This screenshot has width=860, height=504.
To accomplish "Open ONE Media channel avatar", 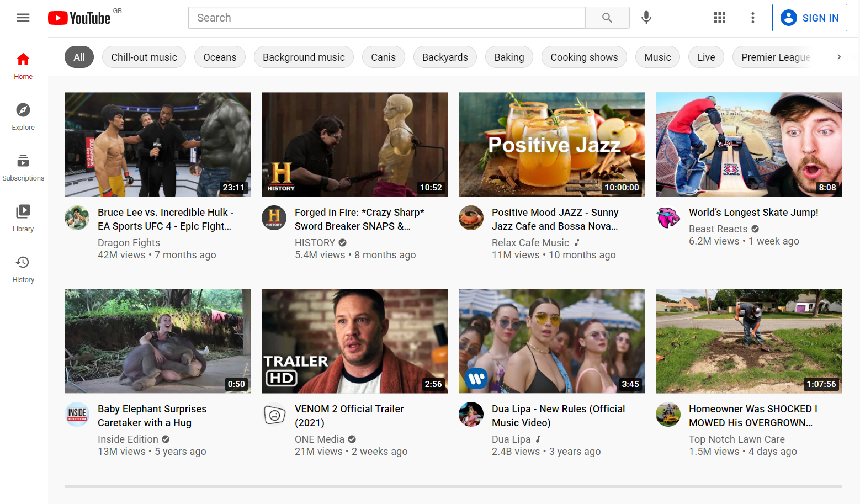I will tap(274, 414).
